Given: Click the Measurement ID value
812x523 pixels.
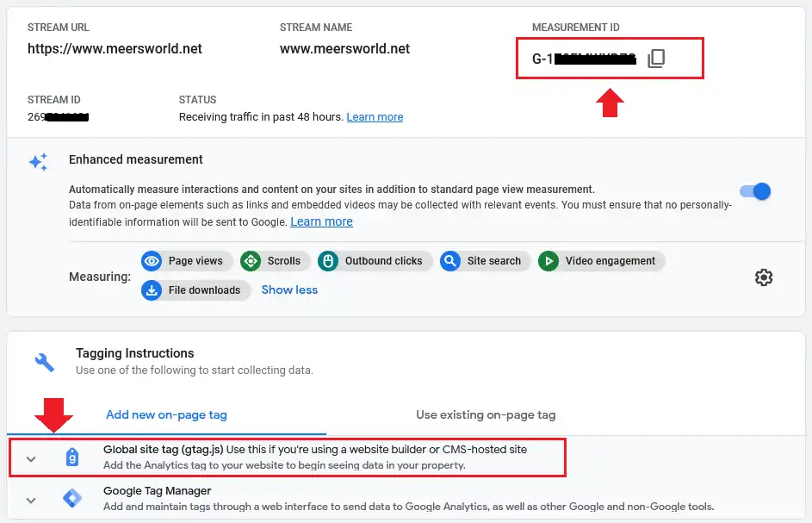Looking at the screenshot, I should point(584,59).
